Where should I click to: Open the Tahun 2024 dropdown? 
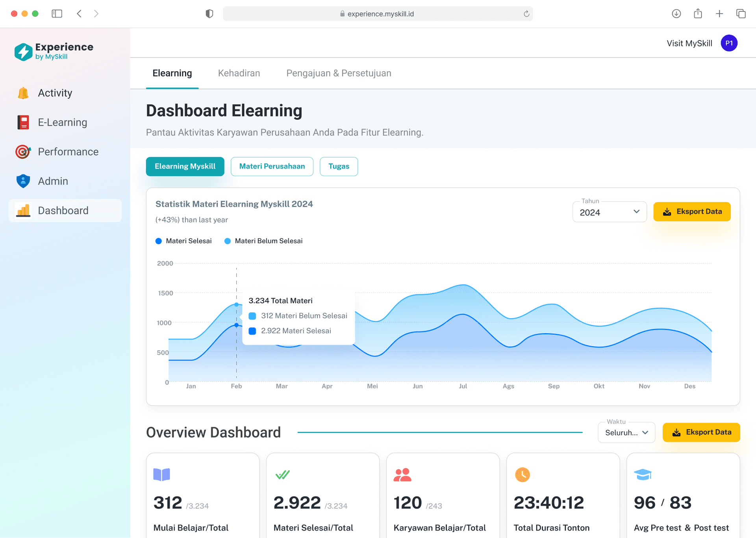click(610, 212)
